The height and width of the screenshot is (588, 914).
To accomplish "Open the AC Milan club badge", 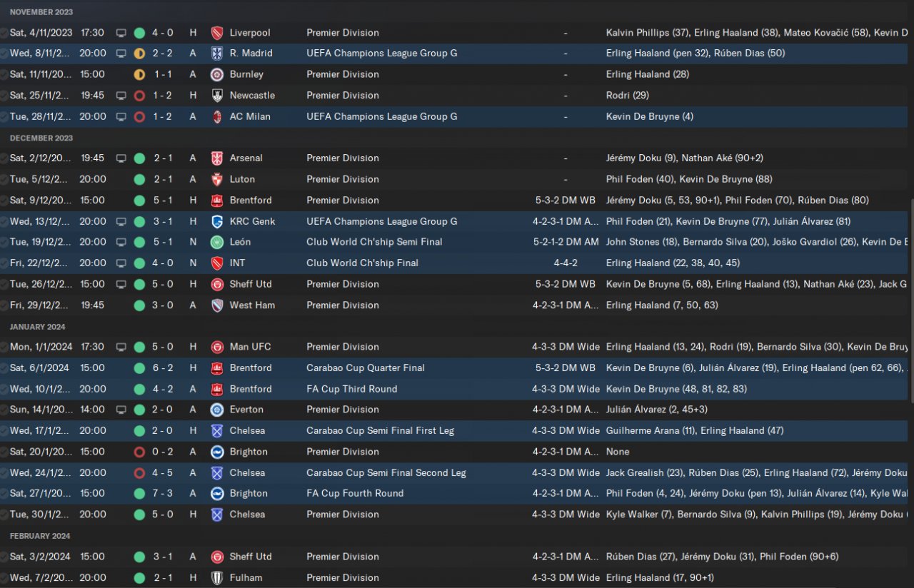I will [217, 116].
